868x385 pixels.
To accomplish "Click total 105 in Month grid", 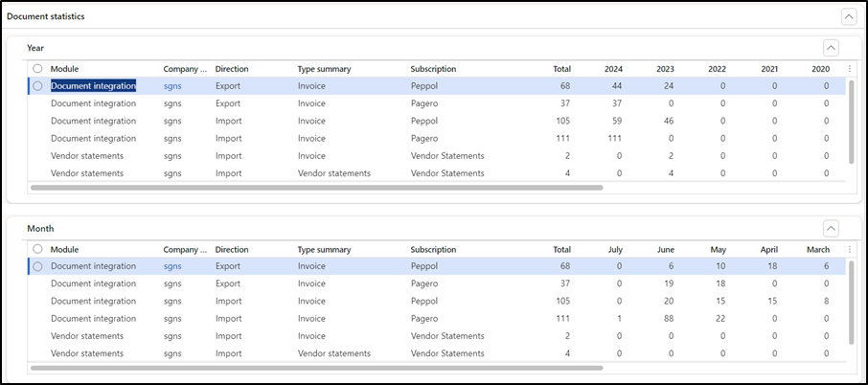I will click(x=563, y=301).
